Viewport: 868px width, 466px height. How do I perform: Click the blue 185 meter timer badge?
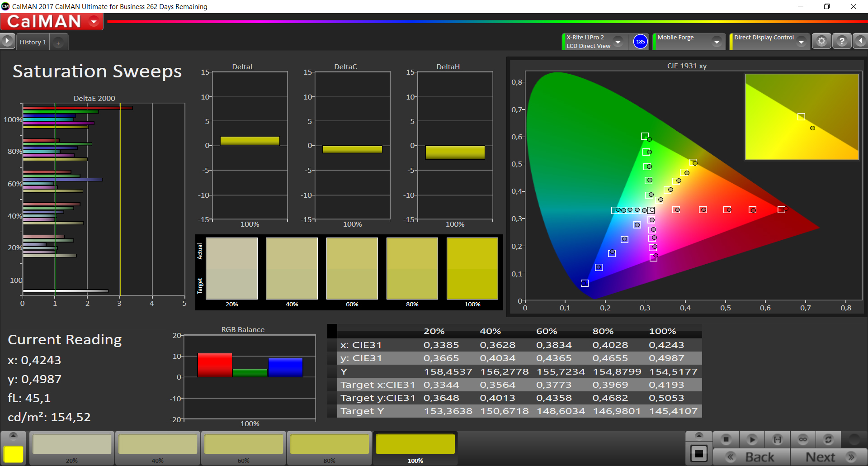[x=640, y=42]
